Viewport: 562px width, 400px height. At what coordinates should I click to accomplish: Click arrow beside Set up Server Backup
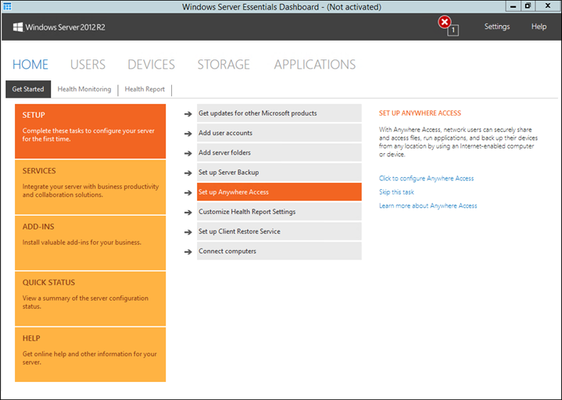(188, 173)
